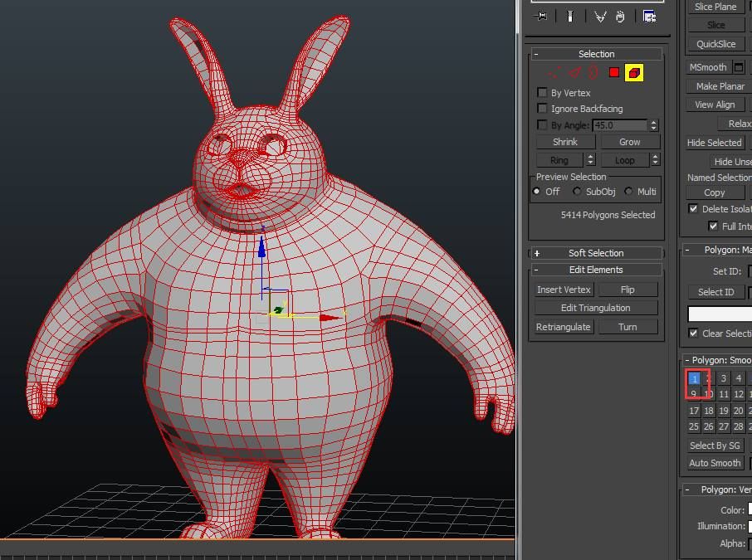752x560 pixels.
Task: Click the Grow button
Action: (x=630, y=142)
